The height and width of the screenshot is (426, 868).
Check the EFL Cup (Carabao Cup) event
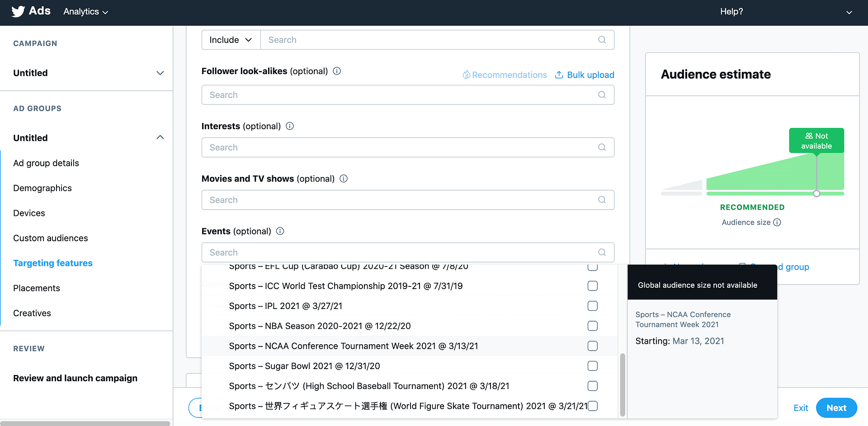(593, 267)
